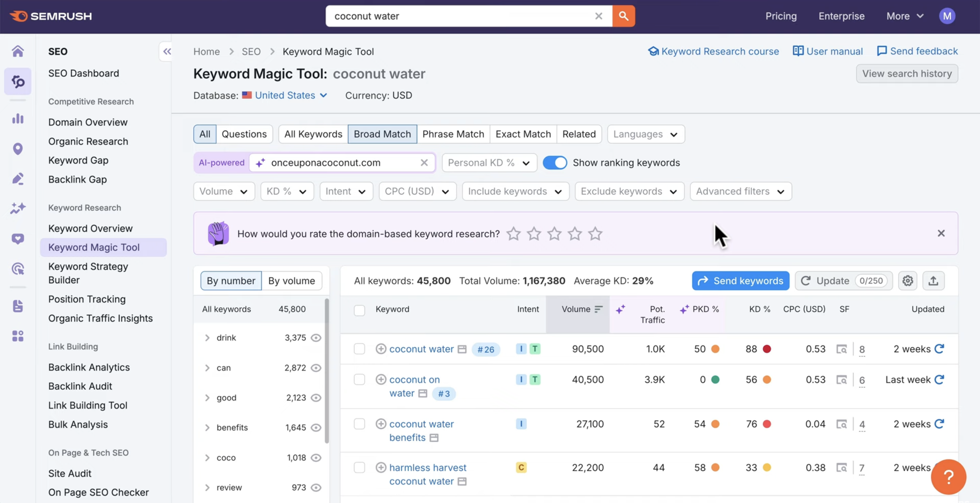Click the Semrush logo
The width and height of the screenshot is (980, 503).
51,16
